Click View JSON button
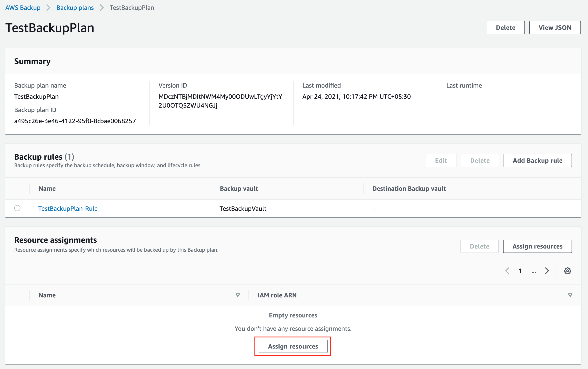588x369 pixels. [x=555, y=28]
